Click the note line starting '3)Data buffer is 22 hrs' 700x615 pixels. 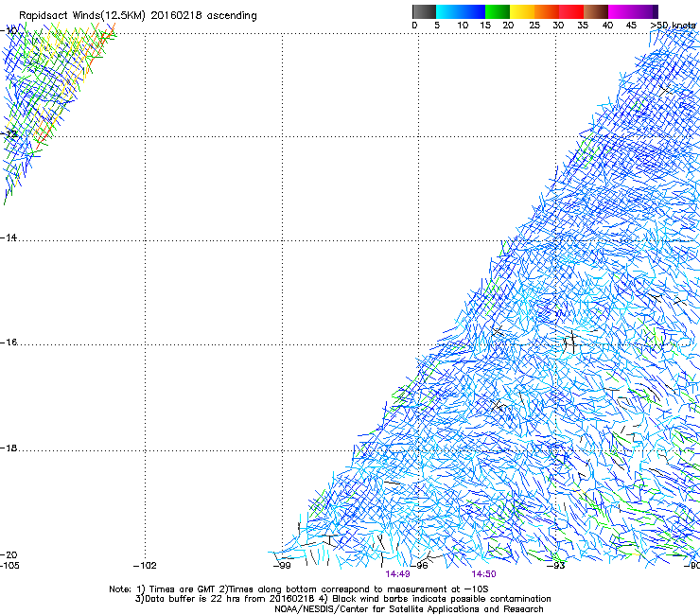pos(342,599)
